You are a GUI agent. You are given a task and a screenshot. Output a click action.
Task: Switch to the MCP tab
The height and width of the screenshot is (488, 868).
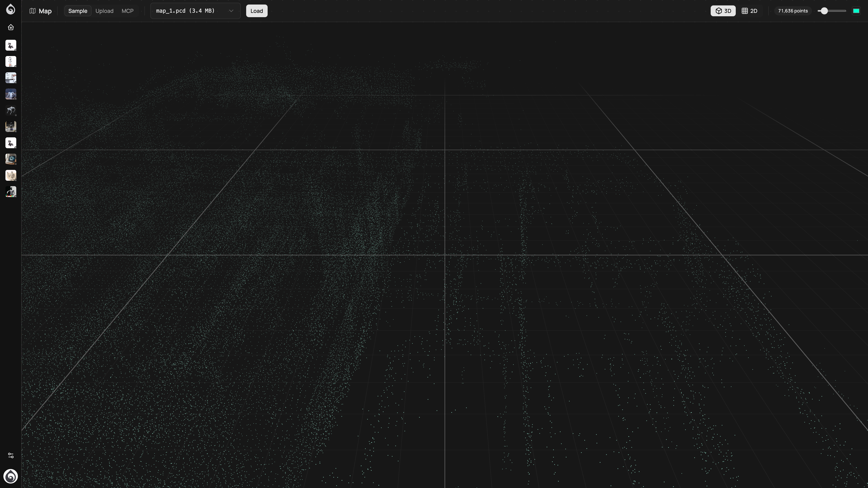(127, 11)
